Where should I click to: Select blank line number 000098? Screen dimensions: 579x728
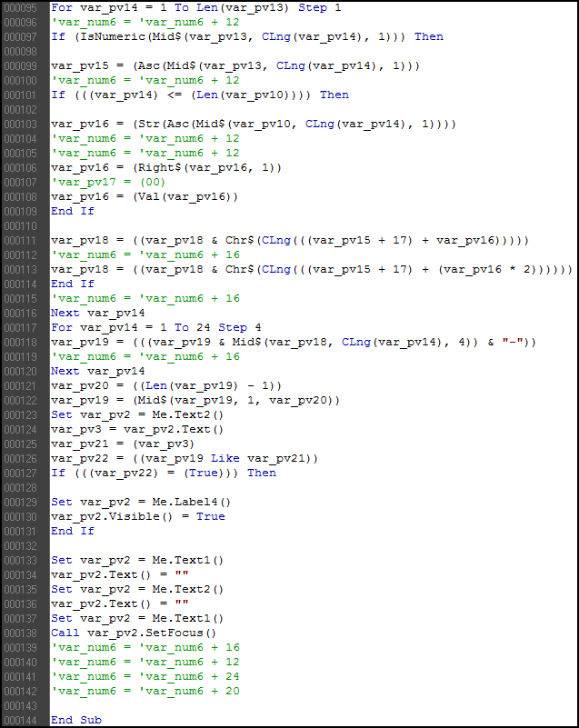coord(20,52)
